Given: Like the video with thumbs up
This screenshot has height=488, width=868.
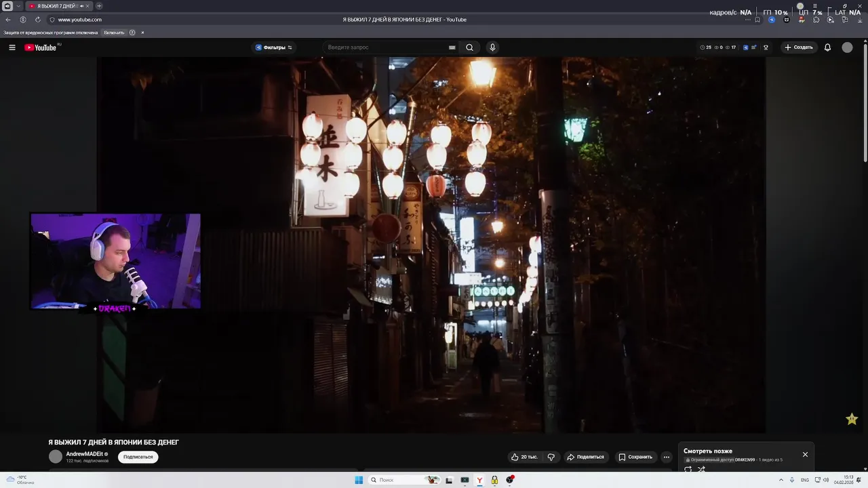Looking at the screenshot, I should coord(524,457).
